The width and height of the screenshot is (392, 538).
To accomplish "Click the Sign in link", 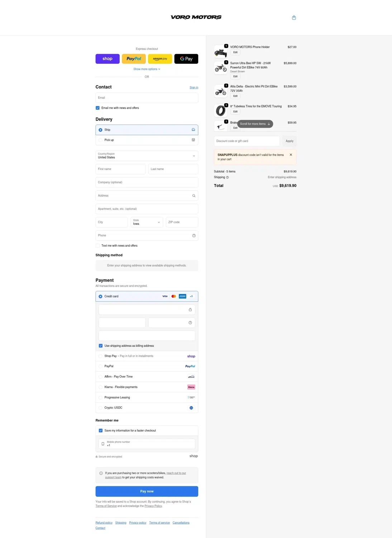I will [194, 88].
